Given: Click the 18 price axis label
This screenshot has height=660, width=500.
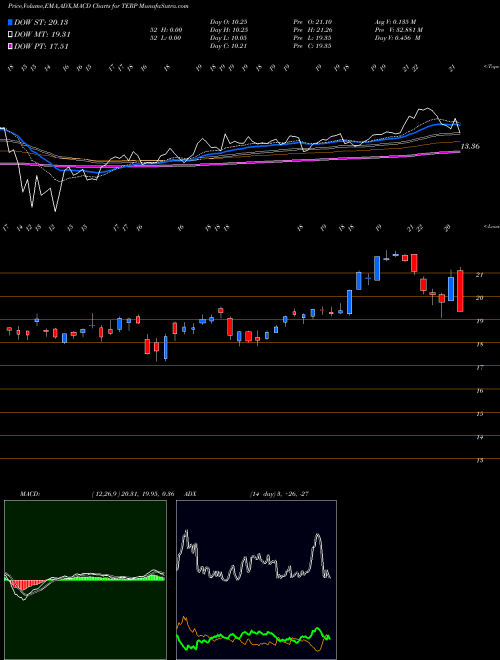Looking at the screenshot, I should (x=479, y=344).
